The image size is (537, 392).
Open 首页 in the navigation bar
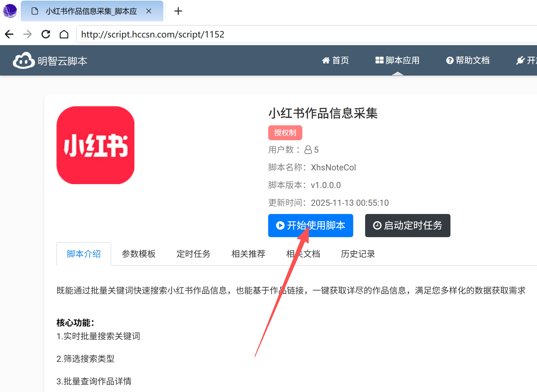coord(336,60)
